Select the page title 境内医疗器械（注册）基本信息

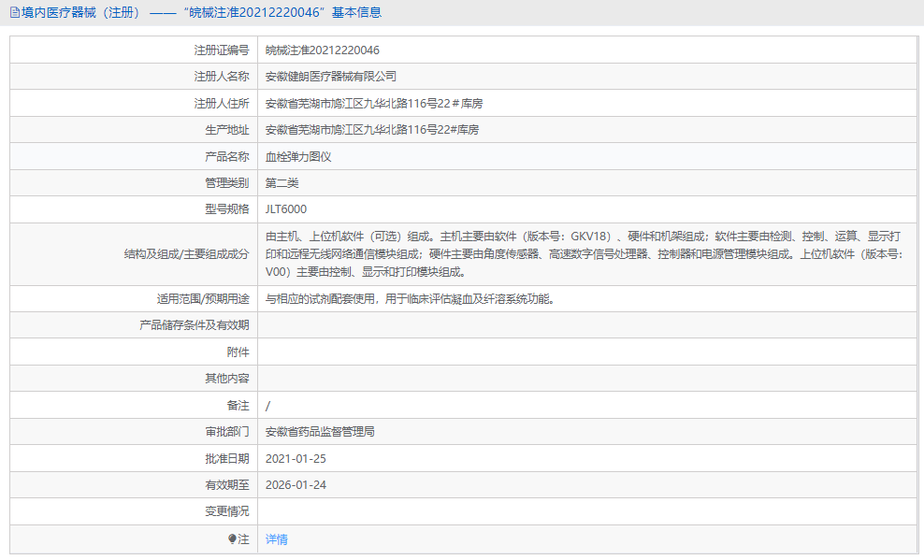[201, 12]
